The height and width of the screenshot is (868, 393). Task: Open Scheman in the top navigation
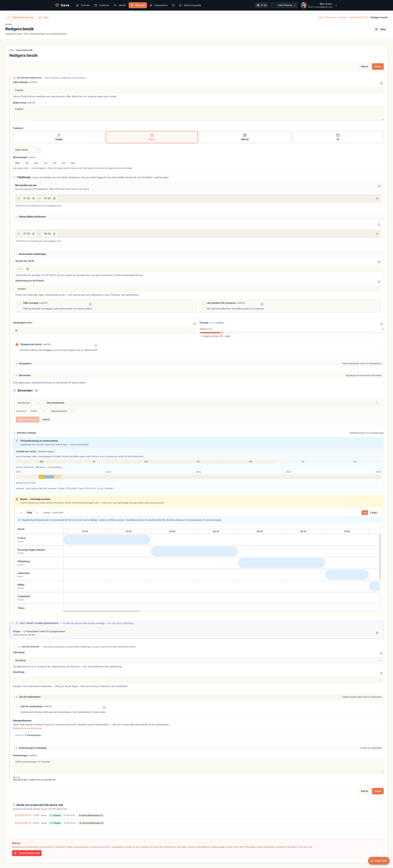(102, 5)
